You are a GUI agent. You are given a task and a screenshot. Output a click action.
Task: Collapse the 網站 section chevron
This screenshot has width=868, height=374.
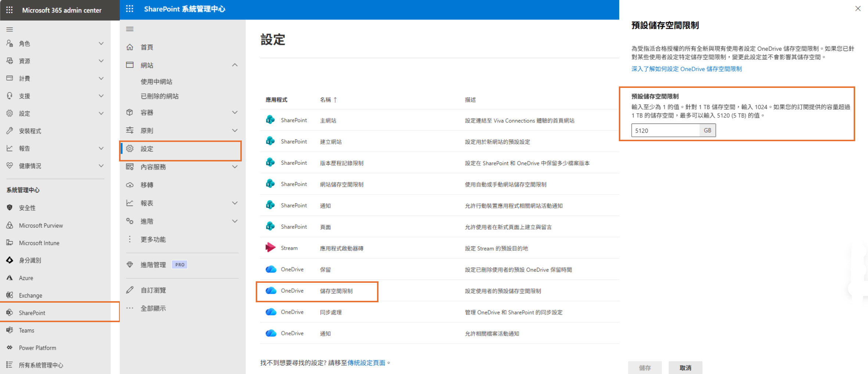point(235,65)
